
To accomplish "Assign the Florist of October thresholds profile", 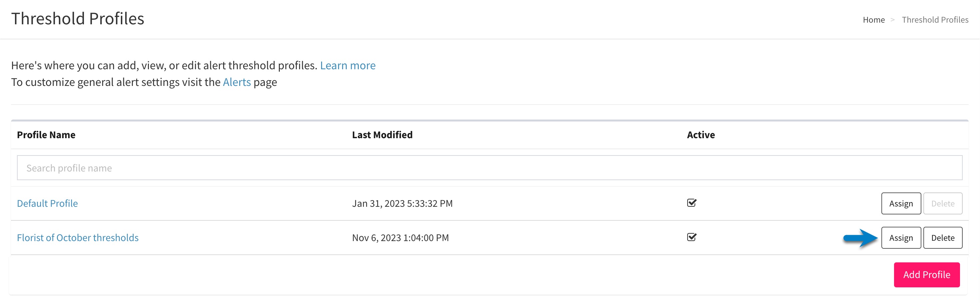I will [901, 238].
